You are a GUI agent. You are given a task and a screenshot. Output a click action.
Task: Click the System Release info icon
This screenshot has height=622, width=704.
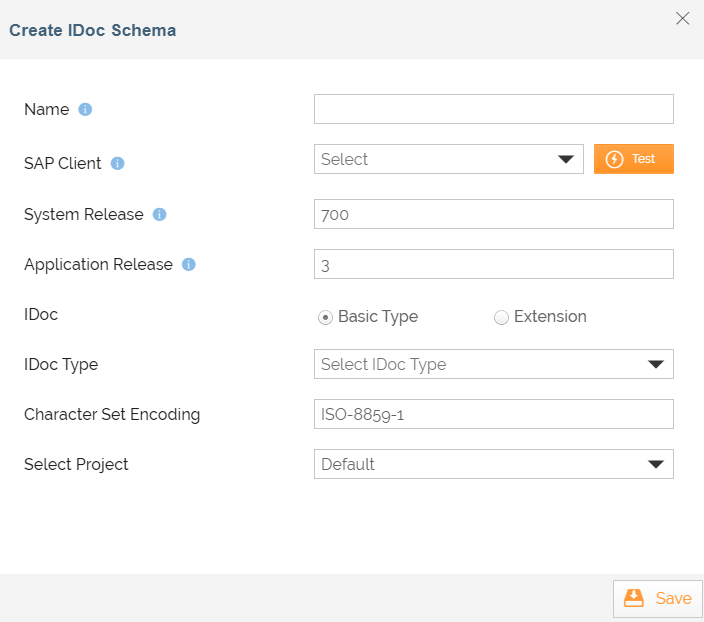coord(159,214)
